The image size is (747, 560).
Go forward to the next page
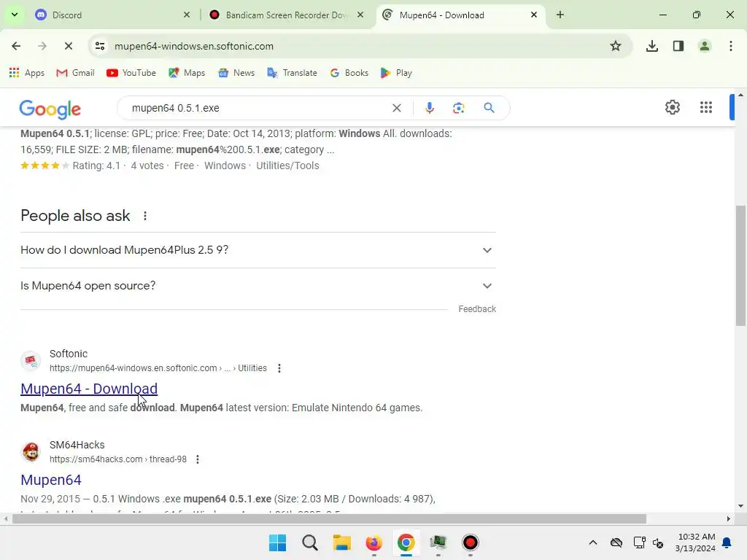pos(42,46)
